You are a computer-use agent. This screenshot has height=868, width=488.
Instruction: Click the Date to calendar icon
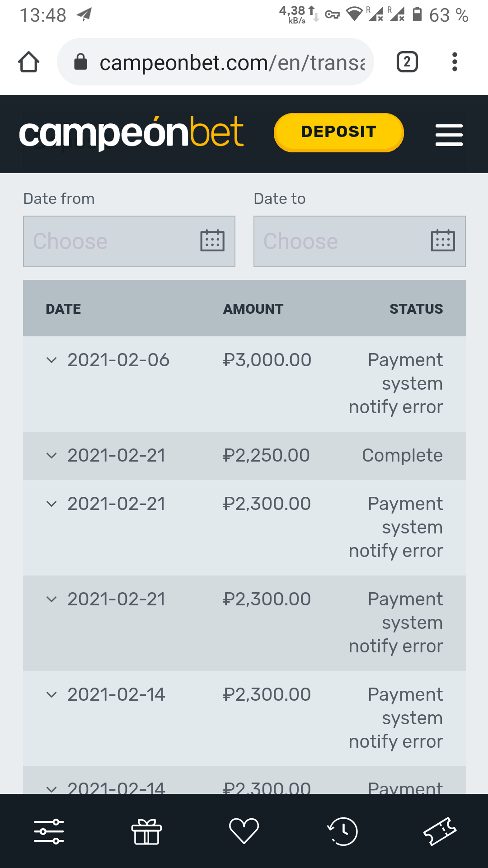point(443,241)
